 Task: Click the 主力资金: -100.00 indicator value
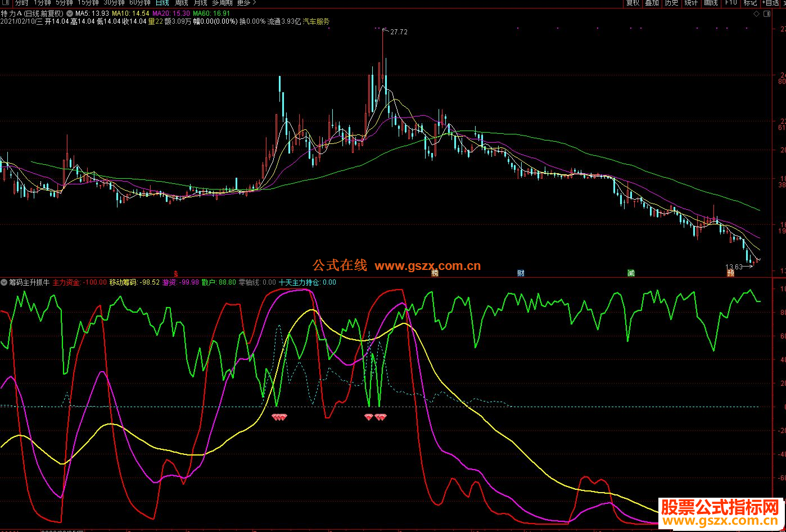[x=80, y=282]
